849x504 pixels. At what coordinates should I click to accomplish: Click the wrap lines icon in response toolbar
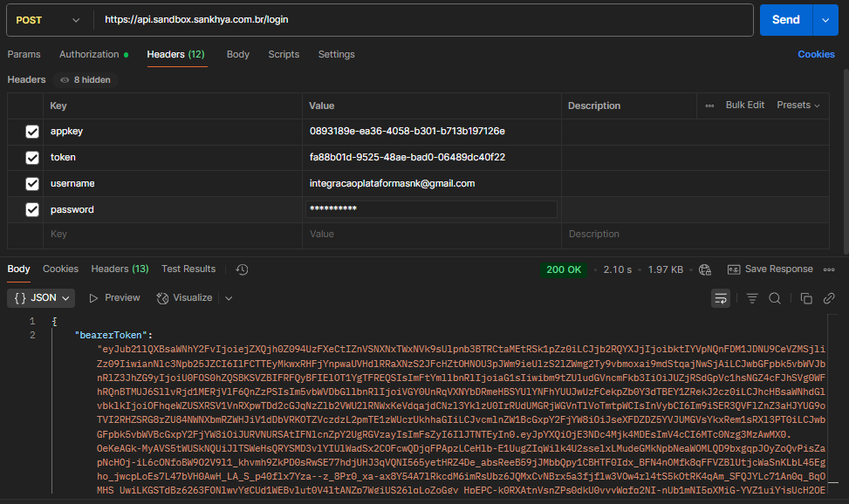[721, 298]
